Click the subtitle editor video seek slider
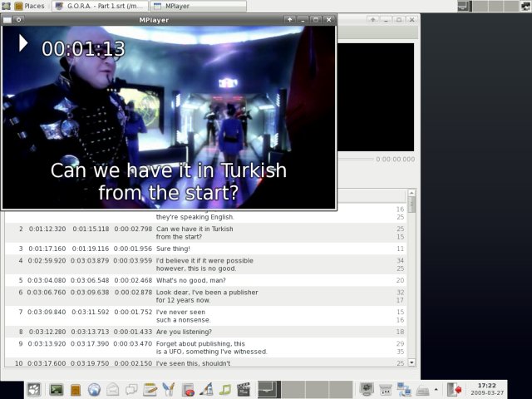Viewport: 532px width, 399px height. 355,159
